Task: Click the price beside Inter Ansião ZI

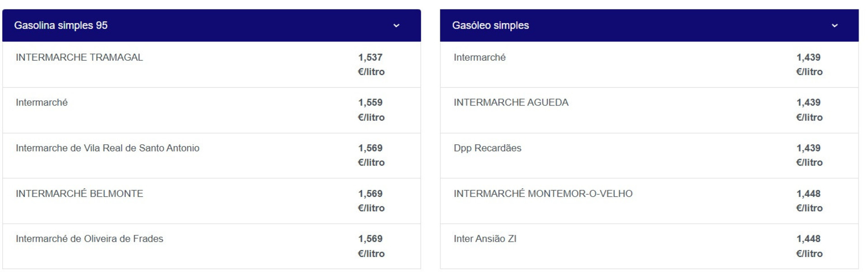Action: tap(809, 246)
